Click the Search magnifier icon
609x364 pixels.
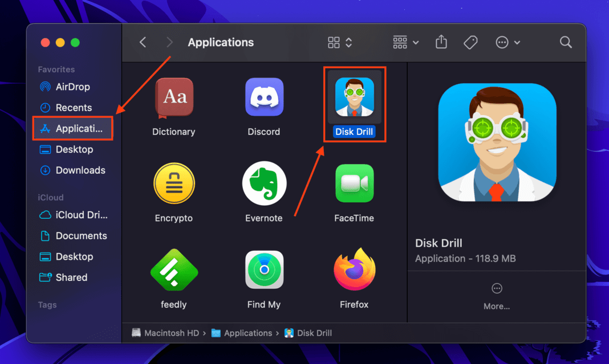(566, 42)
